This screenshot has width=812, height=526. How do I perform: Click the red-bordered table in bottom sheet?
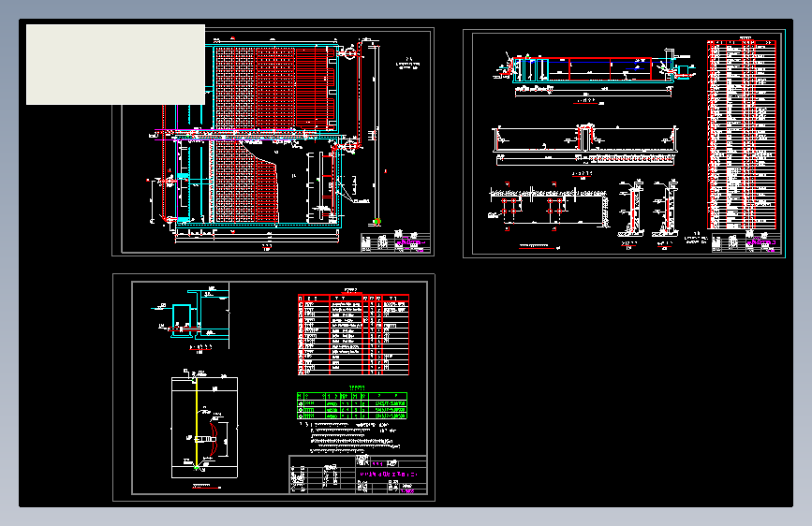(x=353, y=334)
